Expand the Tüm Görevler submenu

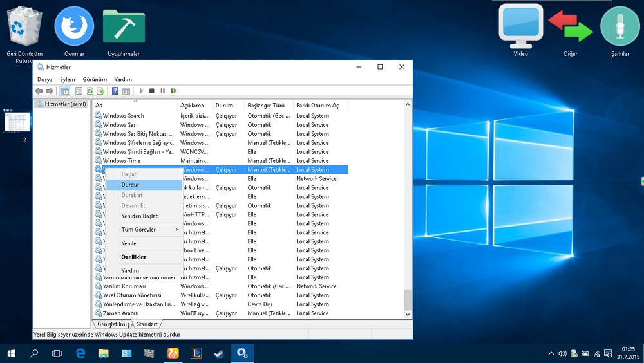(x=138, y=230)
